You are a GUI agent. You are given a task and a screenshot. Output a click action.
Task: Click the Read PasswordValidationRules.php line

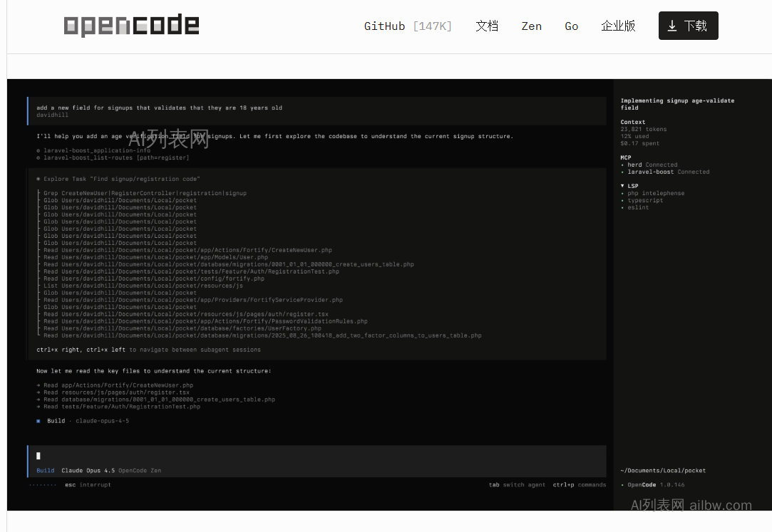(x=205, y=322)
